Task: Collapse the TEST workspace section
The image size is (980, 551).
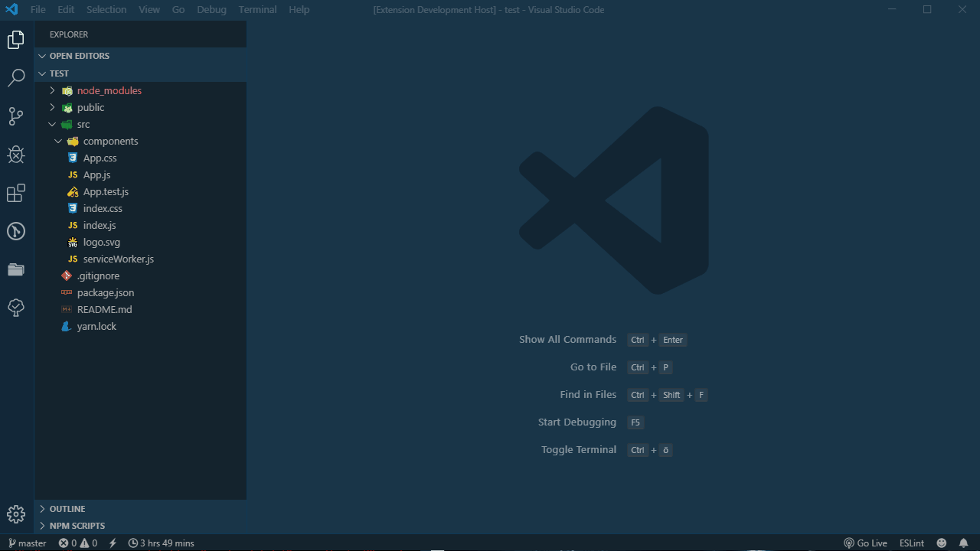Action: (141, 73)
